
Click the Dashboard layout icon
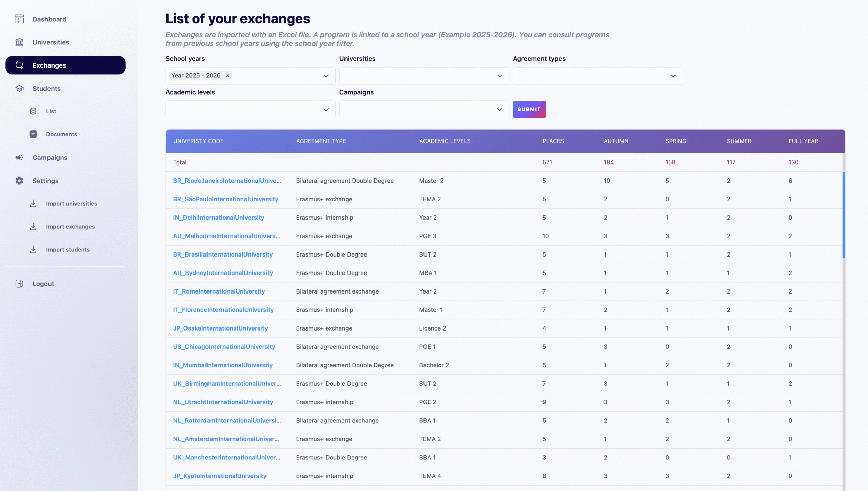(x=19, y=19)
